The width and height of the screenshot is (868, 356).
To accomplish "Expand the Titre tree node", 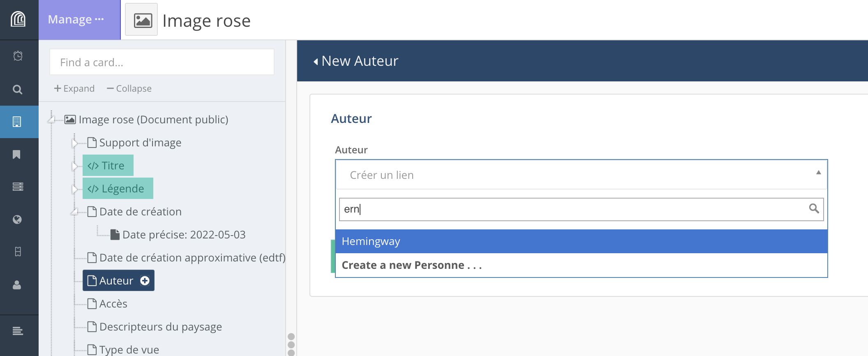I will pyautogui.click(x=75, y=166).
